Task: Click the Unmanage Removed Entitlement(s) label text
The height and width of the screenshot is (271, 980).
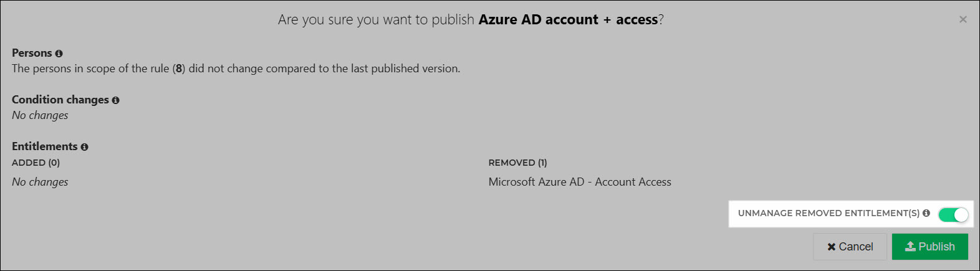Action: pyautogui.click(x=829, y=213)
